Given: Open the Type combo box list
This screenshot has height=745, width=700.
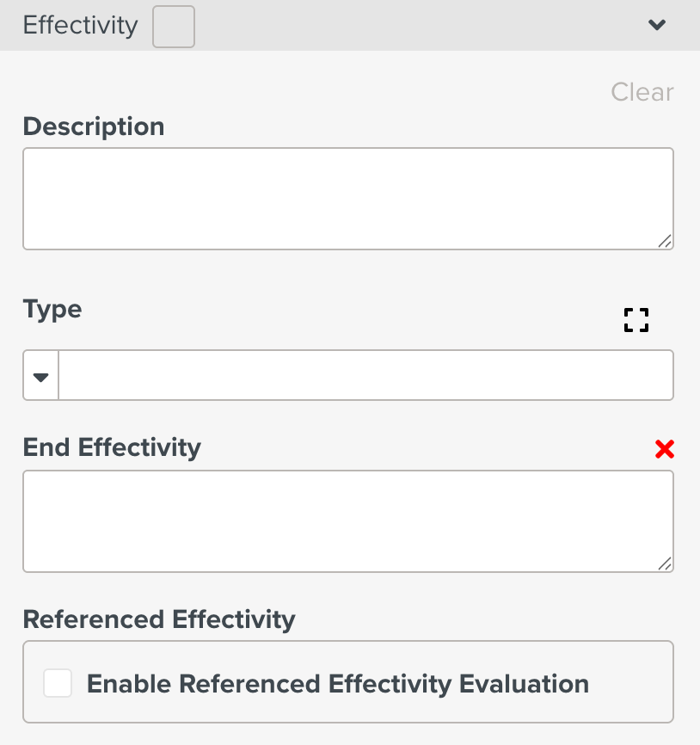Looking at the screenshot, I should tap(40, 375).
